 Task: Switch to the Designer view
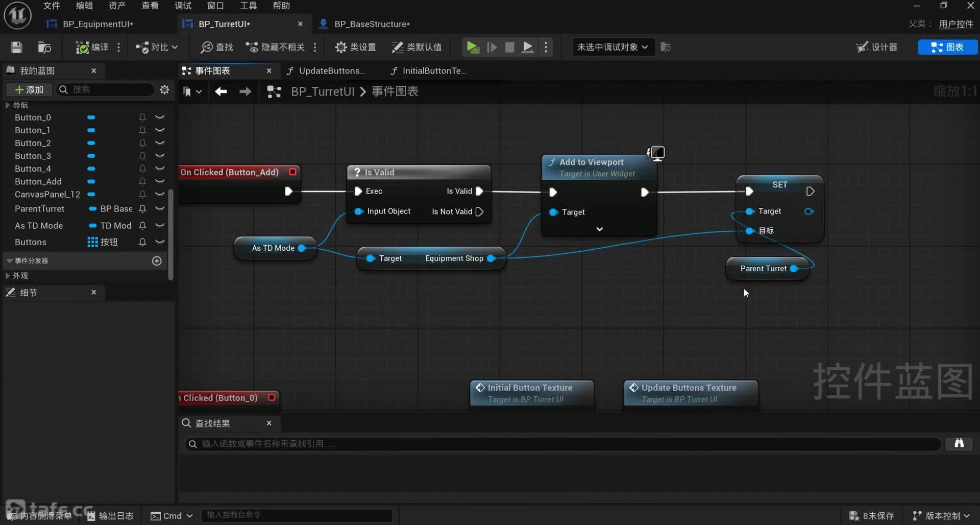(x=877, y=47)
